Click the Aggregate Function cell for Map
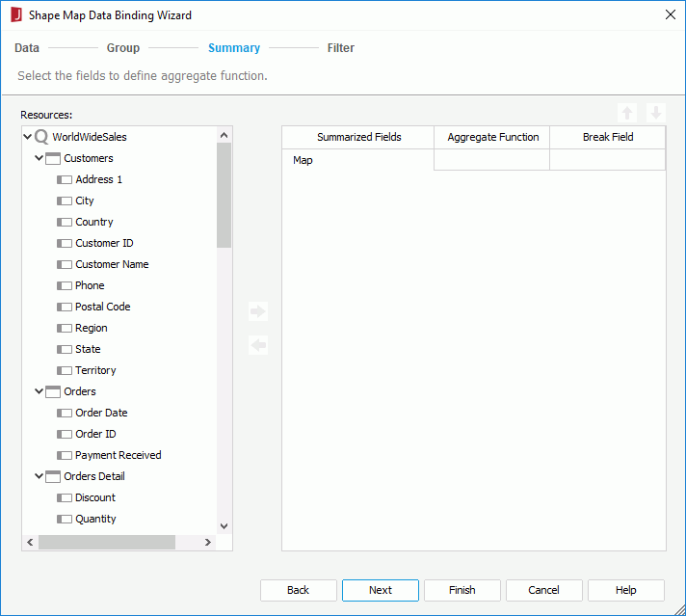The width and height of the screenshot is (686, 616). [491, 160]
